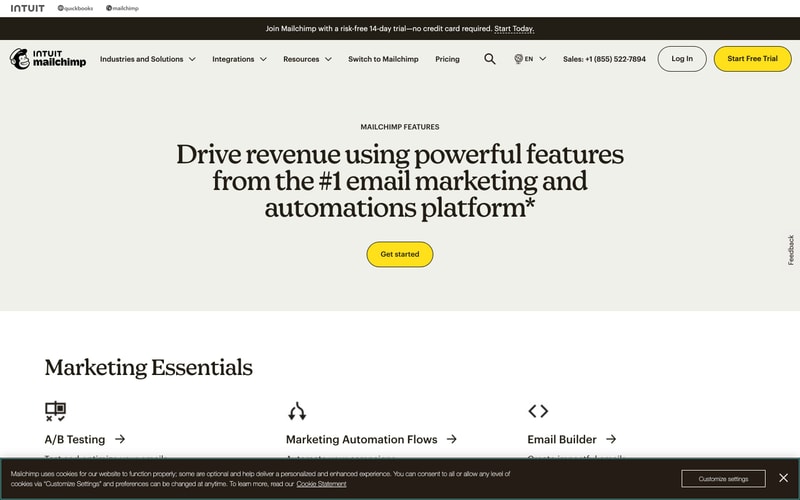
Task: Click the Log In button
Action: tap(682, 59)
